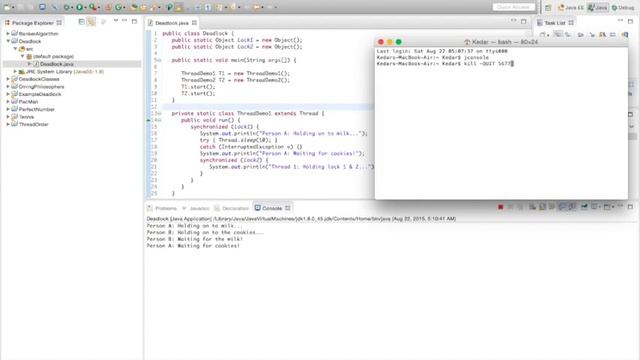Collapse All in Package Explorer toolbar

81,21
